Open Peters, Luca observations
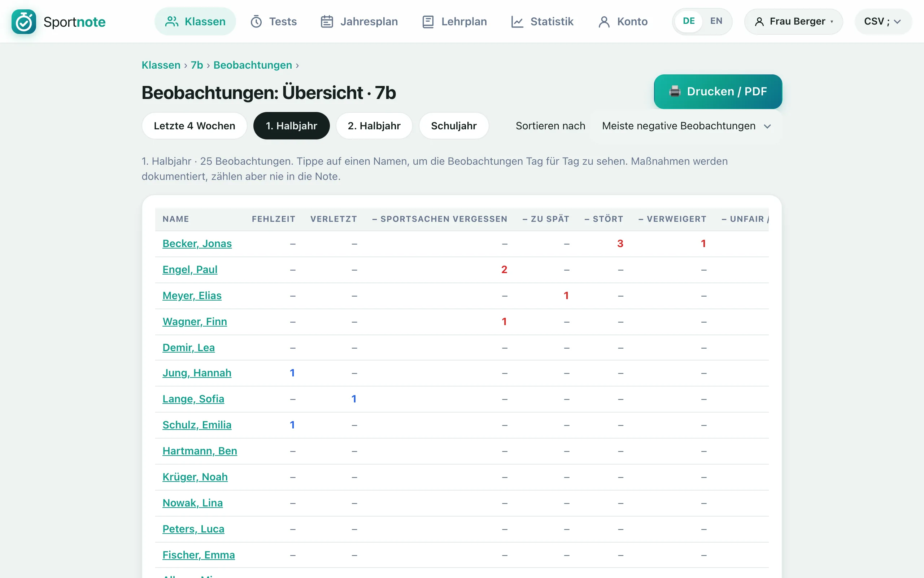Viewport: 924px width, 578px height. 193,529
